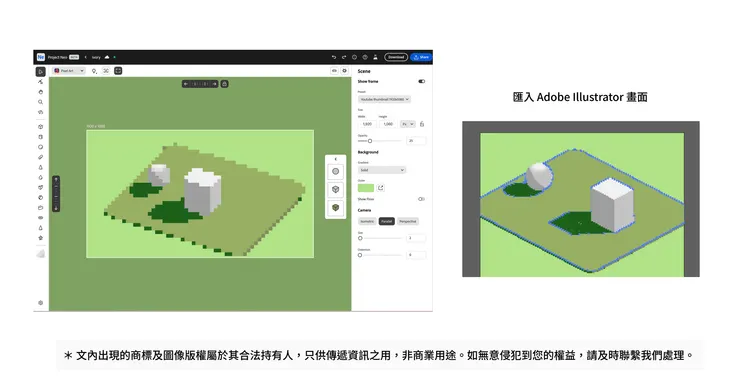Click the help circle icon in top bar

pyautogui.click(x=365, y=57)
